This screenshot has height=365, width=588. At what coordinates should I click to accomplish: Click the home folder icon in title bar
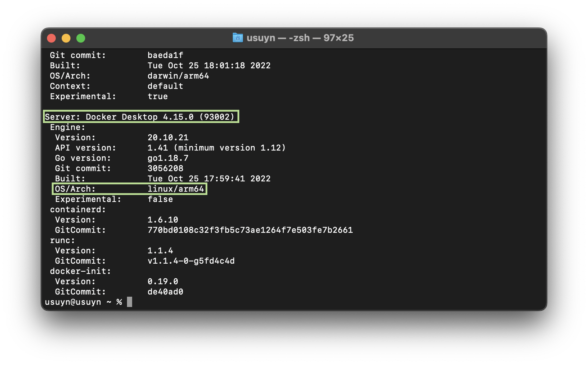coord(238,38)
